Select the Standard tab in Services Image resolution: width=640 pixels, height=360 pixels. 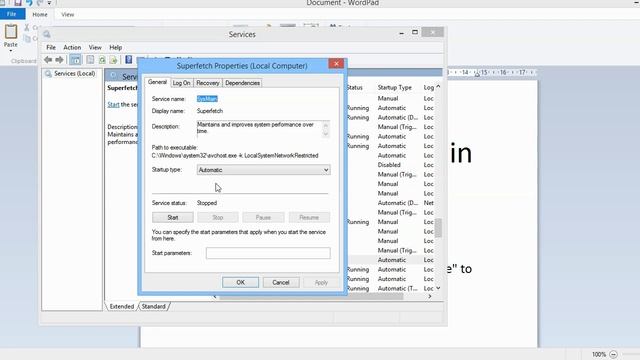(154, 306)
